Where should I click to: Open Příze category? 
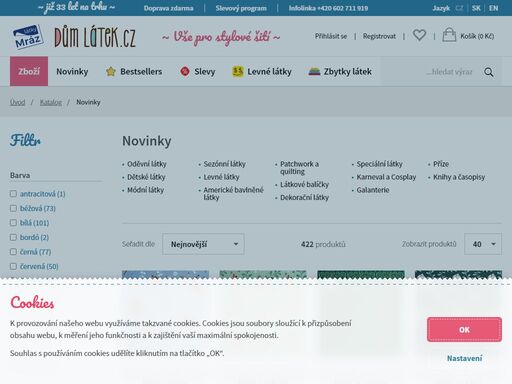441,164
